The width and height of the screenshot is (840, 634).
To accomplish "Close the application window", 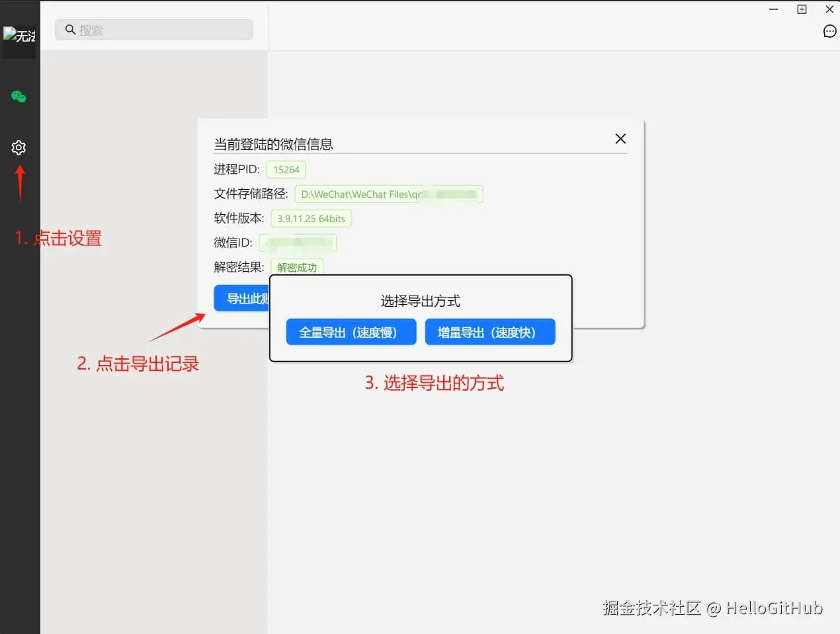I will pyautogui.click(x=829, y=9).
